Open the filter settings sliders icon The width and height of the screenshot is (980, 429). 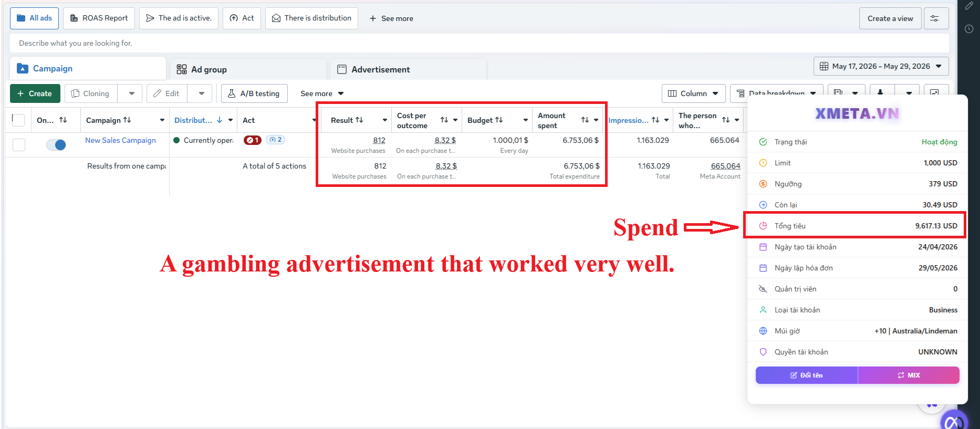tap(936, 18)
